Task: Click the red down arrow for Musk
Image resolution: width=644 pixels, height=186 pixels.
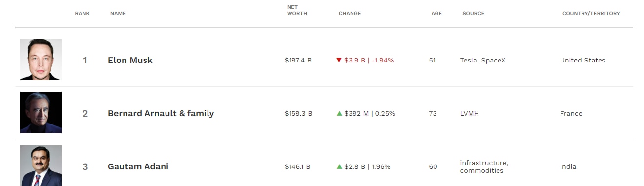Action: [339, 60]
